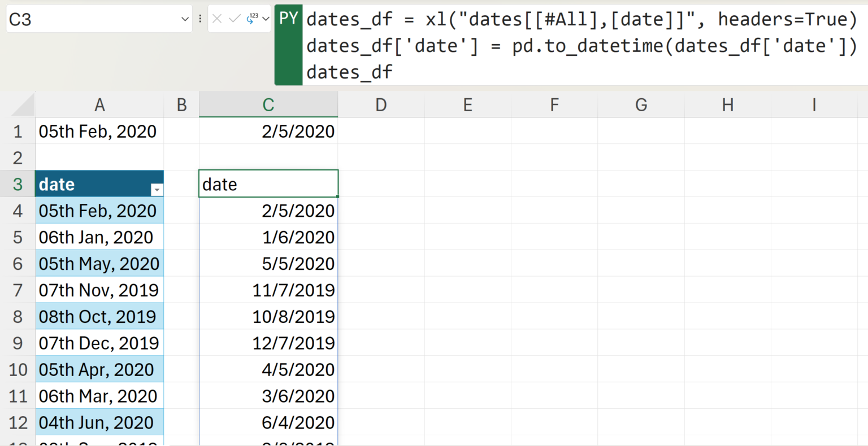Screen dimensions: 868x446
Task: Select column A header
Action: click(99, 105)
